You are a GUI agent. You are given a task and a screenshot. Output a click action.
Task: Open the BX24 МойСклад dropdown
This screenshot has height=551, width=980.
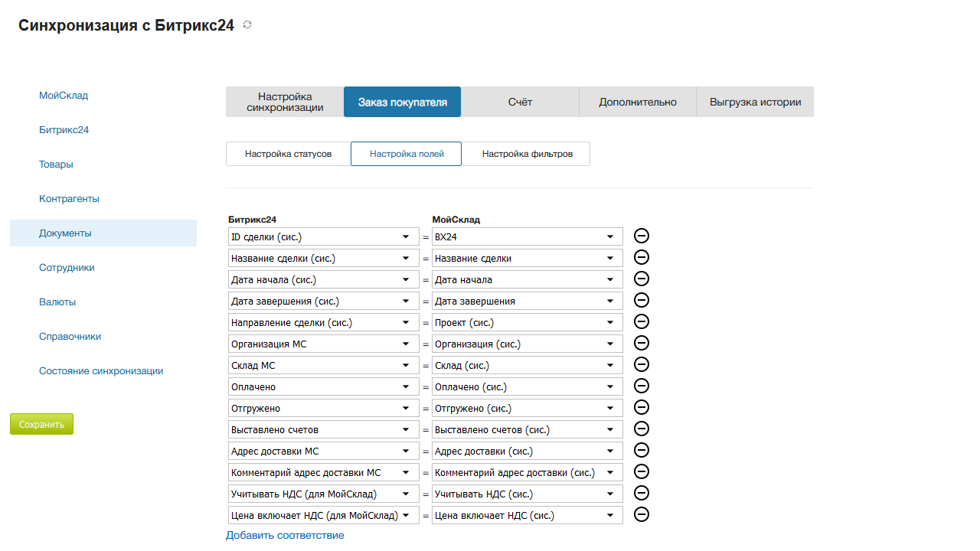coord(527,237)
